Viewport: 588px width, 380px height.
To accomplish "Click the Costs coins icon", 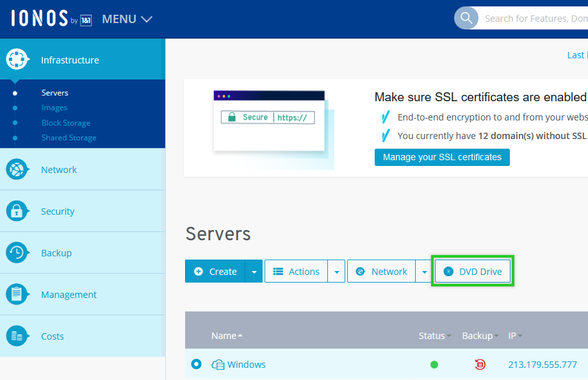I will [17, 336].
